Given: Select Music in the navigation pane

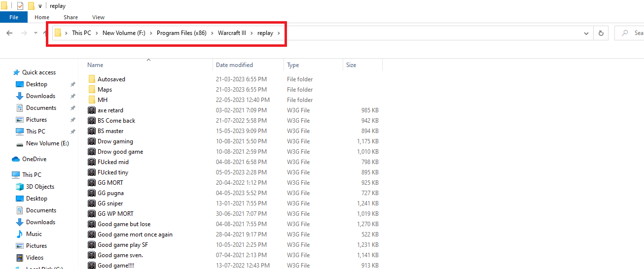Looking at the screenshot, I should (34, 234).
